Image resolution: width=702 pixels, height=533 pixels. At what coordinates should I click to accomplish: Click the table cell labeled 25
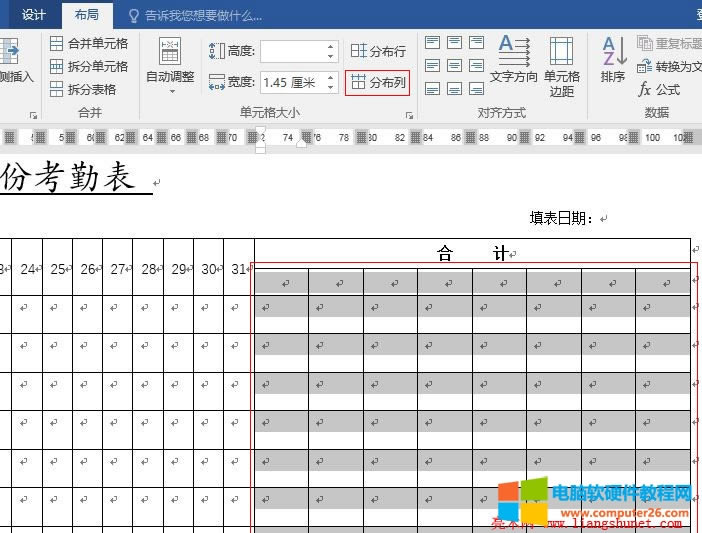click(x=57, y=269)
